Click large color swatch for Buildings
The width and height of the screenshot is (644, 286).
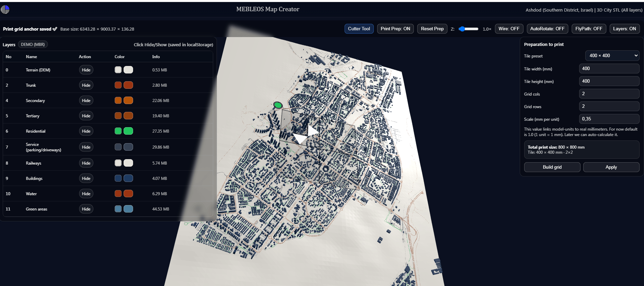(x=128, y=178)
